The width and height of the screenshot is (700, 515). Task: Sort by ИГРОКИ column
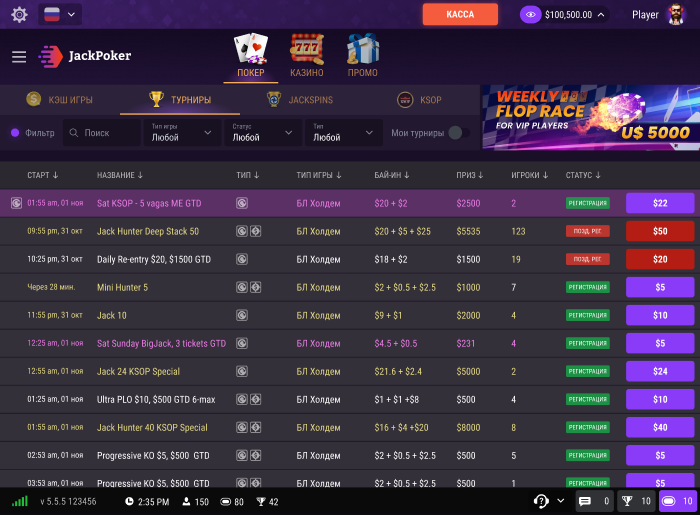pyautogui.click(x=529, y=175)
